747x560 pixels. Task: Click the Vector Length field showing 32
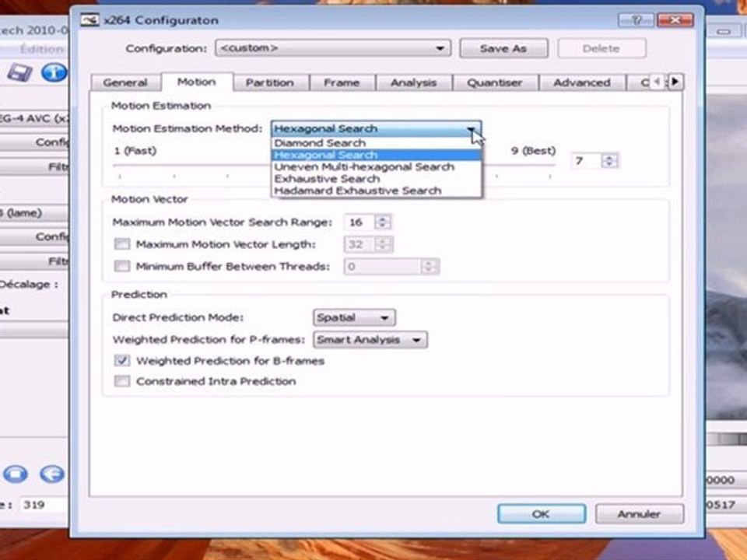359,245
